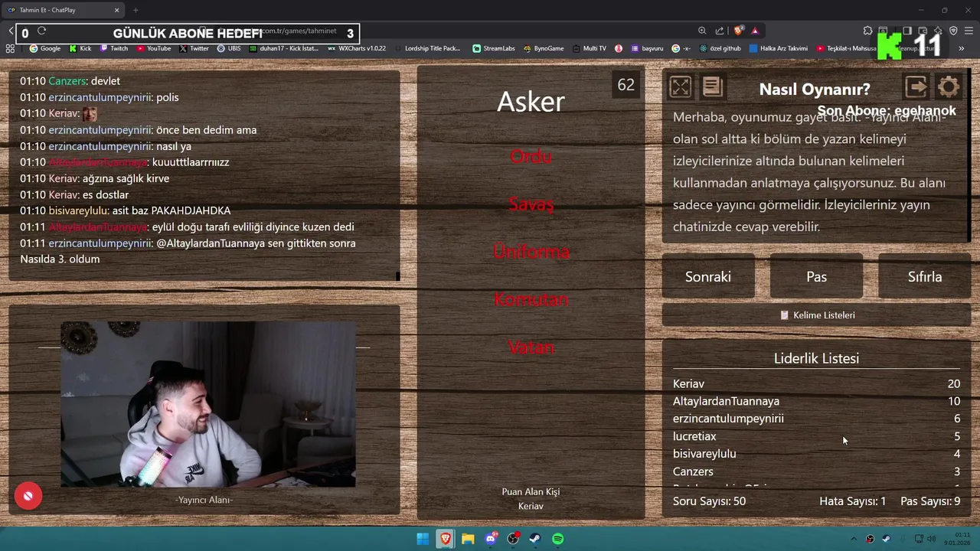Click the Nasıl Oynanır? heading

[815, 90]
